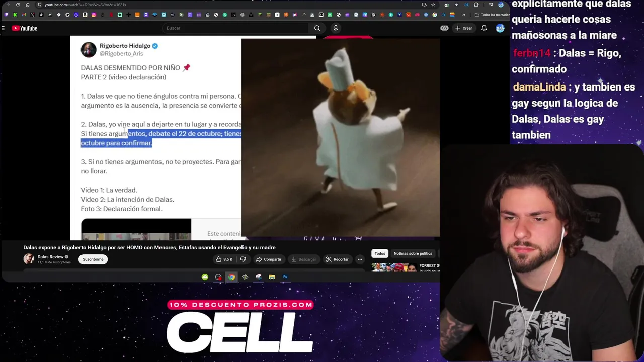The width and height of the screenshot is (644, 362).
Task: Open the YouTube guide hamburger menu
Action: 3,28
